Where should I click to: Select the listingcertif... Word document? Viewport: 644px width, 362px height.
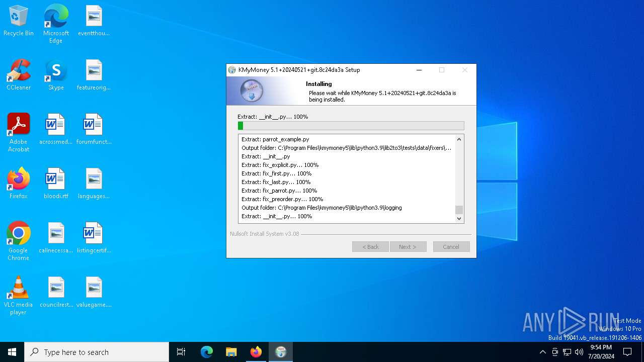click(x=94, y=238)
